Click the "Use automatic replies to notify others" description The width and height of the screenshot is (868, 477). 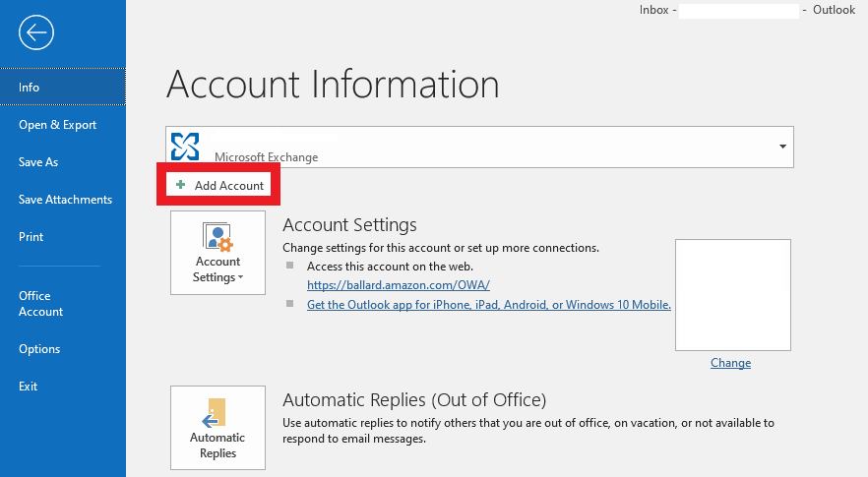tap(528, 431)
